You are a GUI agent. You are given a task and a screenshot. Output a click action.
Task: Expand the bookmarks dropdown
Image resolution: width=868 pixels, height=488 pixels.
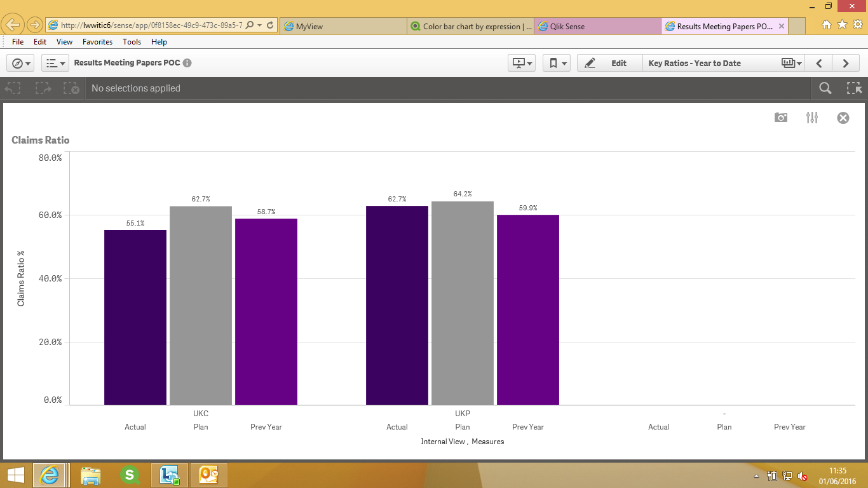point(557,63)
